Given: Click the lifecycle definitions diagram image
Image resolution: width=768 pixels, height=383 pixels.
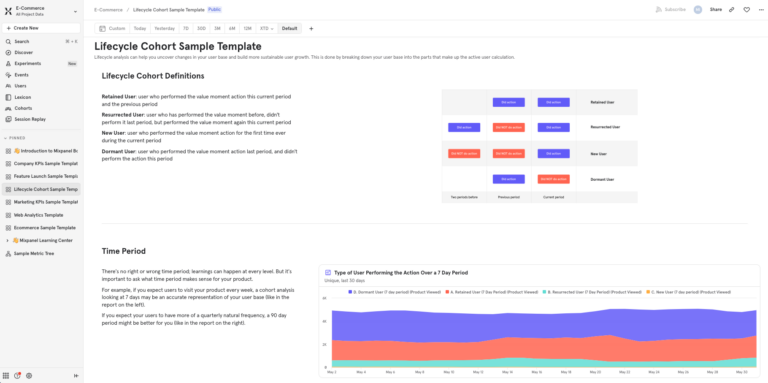Looking at the screenshot, I should (539, 146).
